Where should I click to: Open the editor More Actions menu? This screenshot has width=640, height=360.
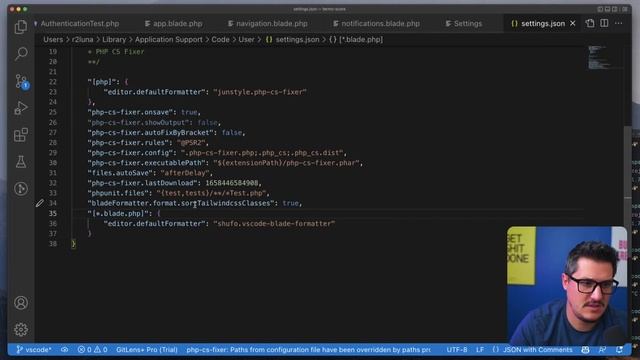tap(619, 23)
